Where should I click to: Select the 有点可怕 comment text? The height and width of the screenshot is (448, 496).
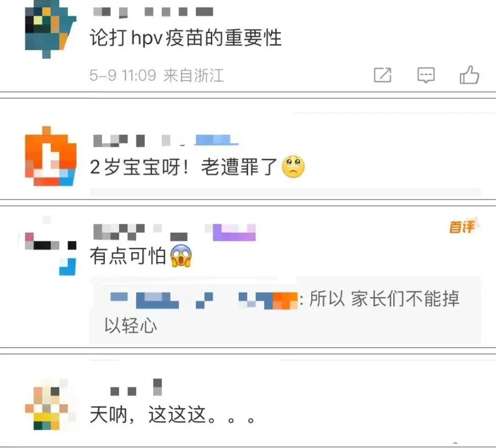(x=128, y=256)
